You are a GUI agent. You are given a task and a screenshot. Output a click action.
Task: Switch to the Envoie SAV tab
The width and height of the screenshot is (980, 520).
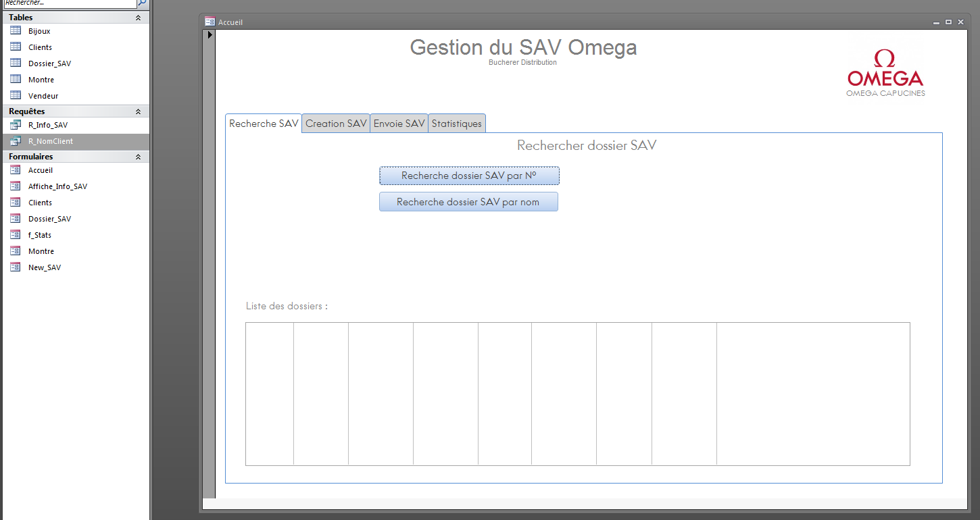point(399,124)
